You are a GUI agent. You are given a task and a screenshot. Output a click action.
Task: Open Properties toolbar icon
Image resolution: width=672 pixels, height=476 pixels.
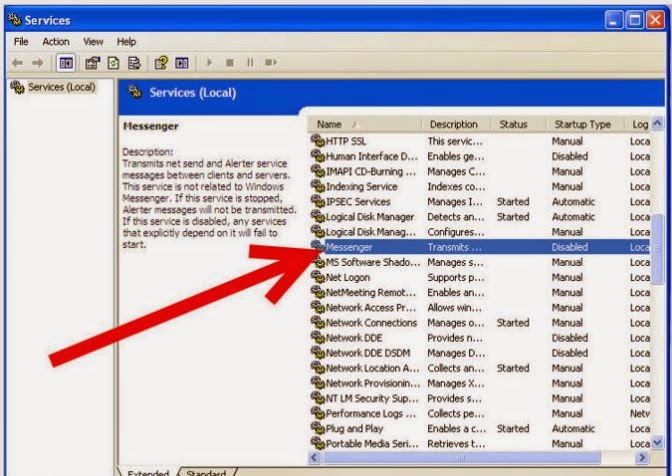[x=93, y=63]
